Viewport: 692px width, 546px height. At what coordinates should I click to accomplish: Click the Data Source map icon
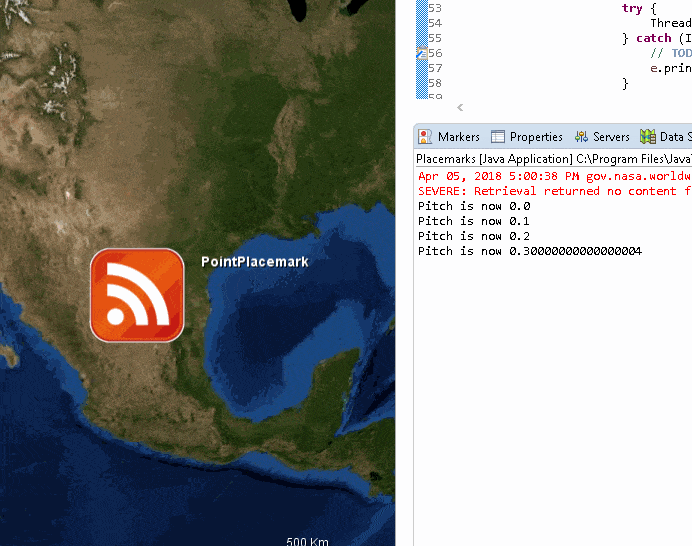647,137
